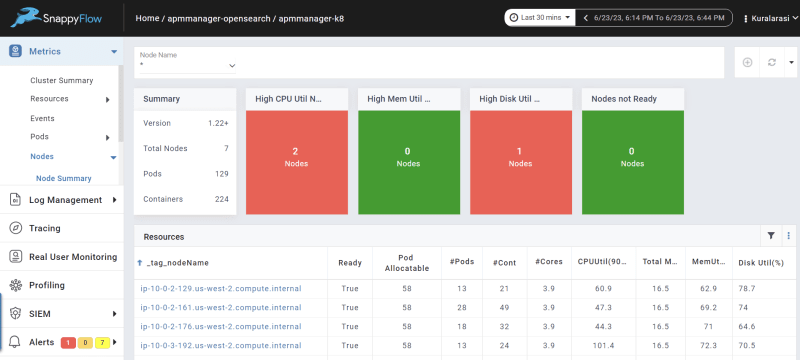Select Cluster Summary in the sidebar
The image size is (800, 360).
[62, 81]
